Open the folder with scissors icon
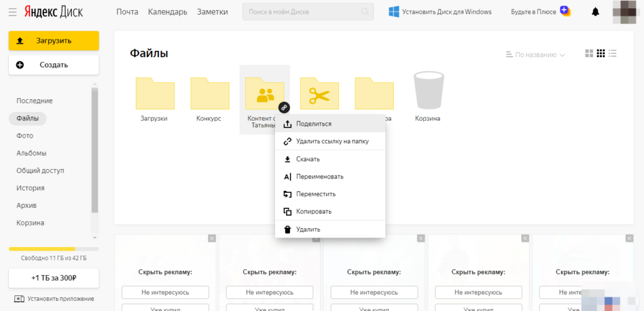 [x=319, y=94]
